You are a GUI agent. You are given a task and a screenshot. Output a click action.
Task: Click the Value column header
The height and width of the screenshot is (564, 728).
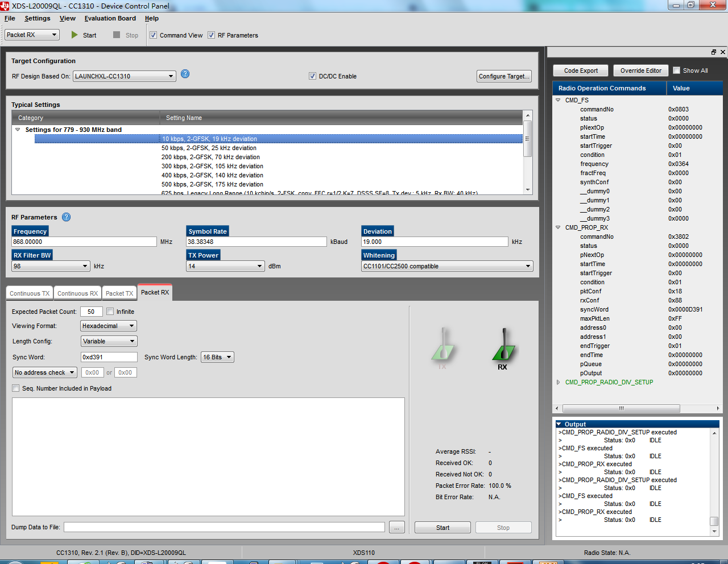click(694, 88)
